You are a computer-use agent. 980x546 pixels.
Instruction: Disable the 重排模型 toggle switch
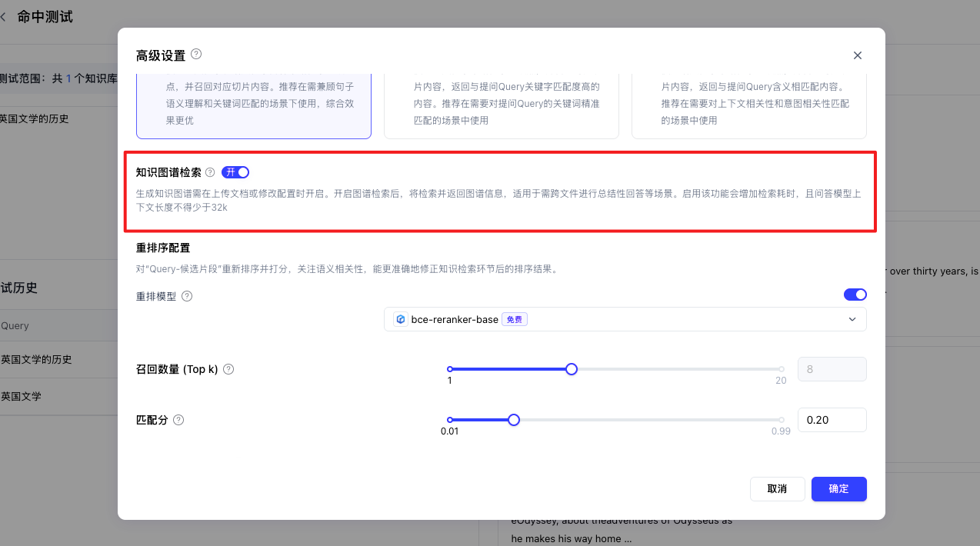tap(855, 295)
